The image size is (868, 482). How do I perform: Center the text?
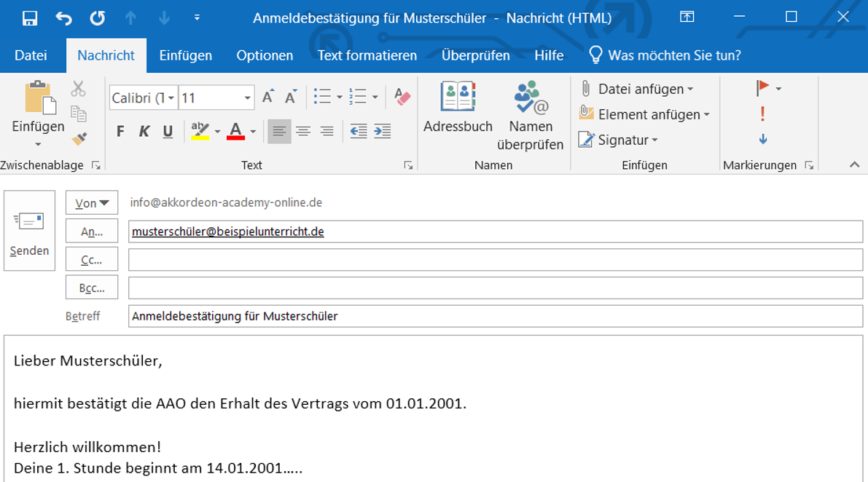tap(303, 132)
